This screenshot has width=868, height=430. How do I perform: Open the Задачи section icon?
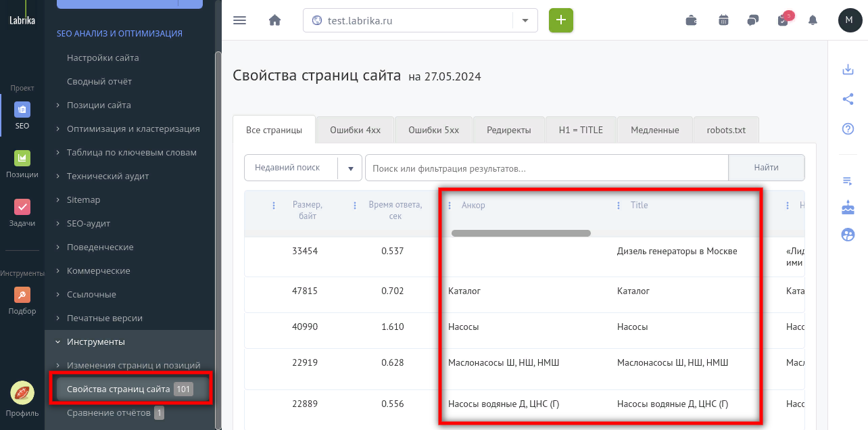point(22,207)
